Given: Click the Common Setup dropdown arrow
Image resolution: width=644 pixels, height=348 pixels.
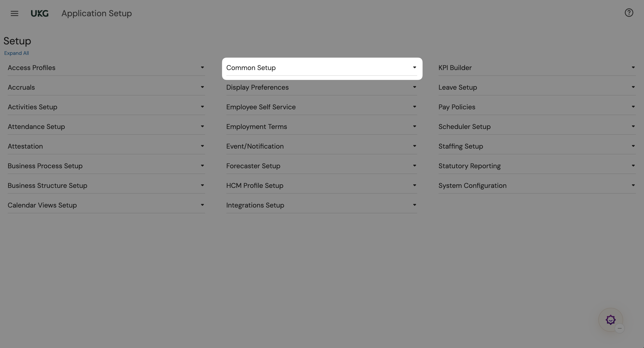Looking at the screenshot, I should tap(414, 67).
